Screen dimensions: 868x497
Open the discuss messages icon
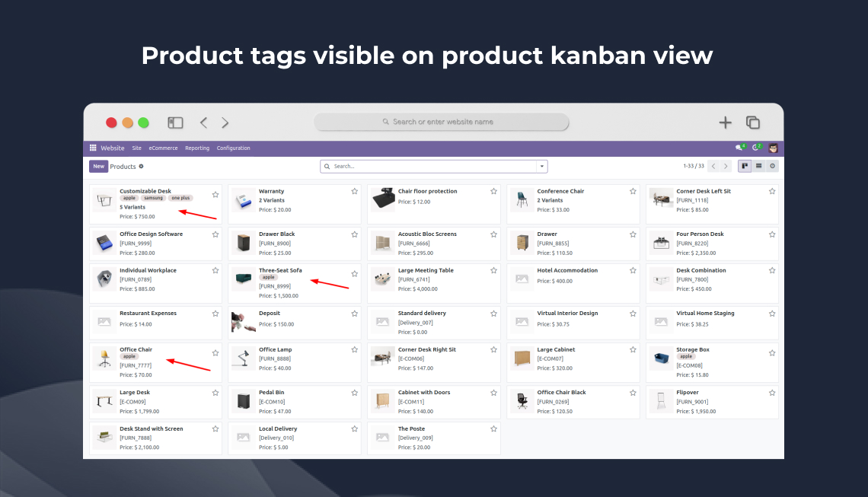pos(739,148)
